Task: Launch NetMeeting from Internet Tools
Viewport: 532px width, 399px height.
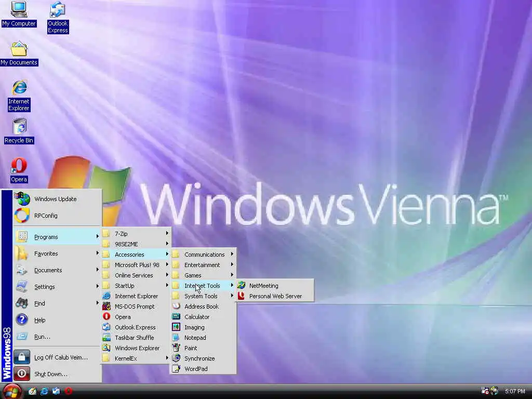Action: click(275, 286)
